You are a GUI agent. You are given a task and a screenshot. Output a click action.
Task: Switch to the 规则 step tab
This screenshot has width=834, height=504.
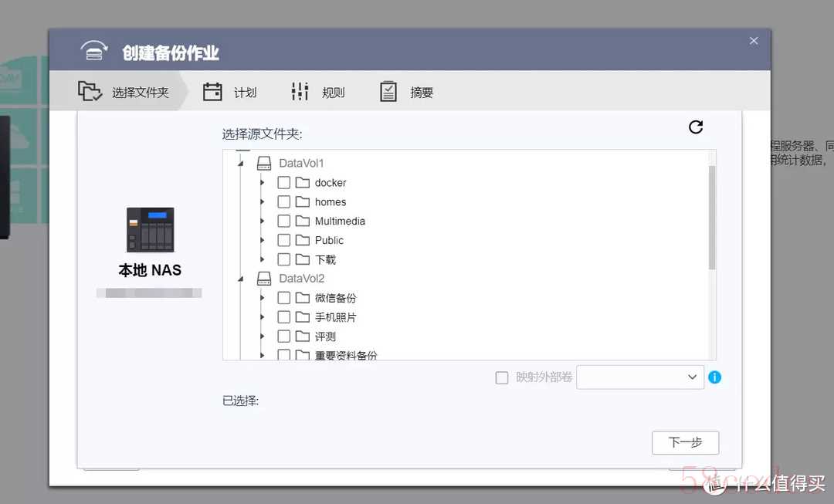[318, 92]
